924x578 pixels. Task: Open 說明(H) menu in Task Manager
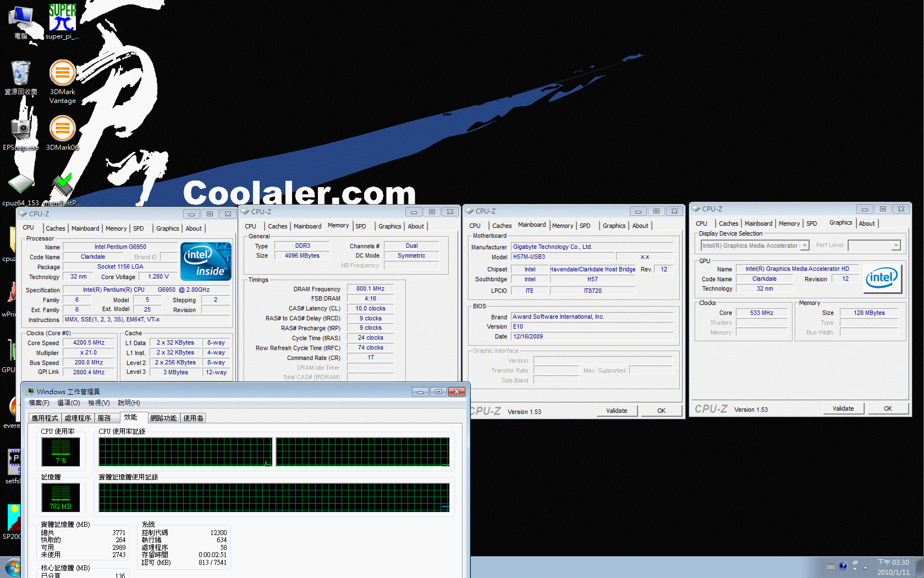pos(129,403)
